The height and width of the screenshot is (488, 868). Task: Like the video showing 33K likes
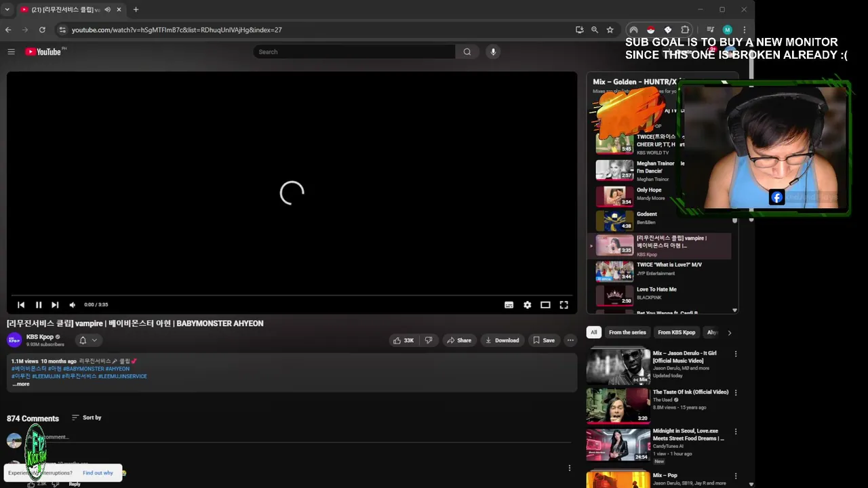tap(403, 340)
